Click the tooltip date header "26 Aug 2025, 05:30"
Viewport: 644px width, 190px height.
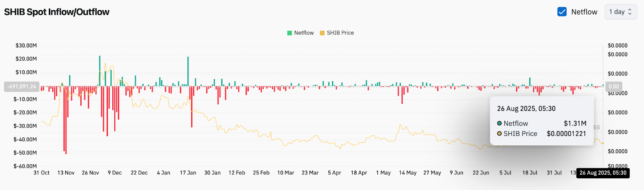[x=526, y=108]
